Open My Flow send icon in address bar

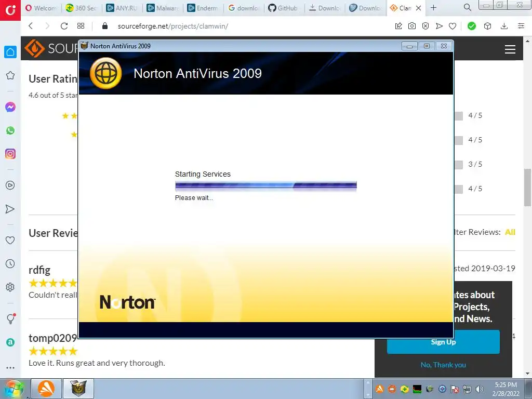[x=439, y=26]
